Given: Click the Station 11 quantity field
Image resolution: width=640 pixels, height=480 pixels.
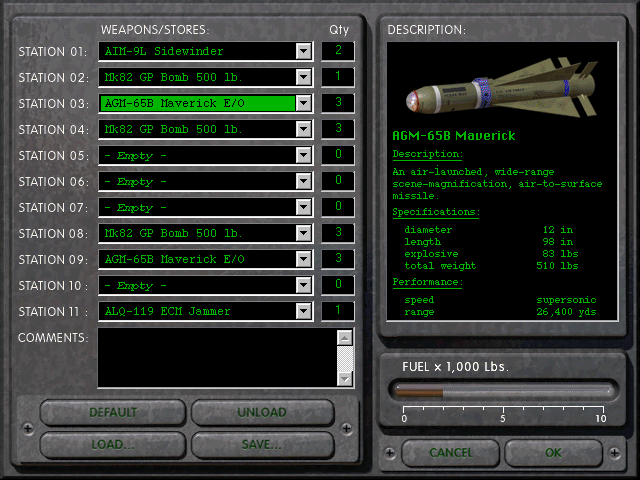Looking at the screenshot, I should pos(338,311).
